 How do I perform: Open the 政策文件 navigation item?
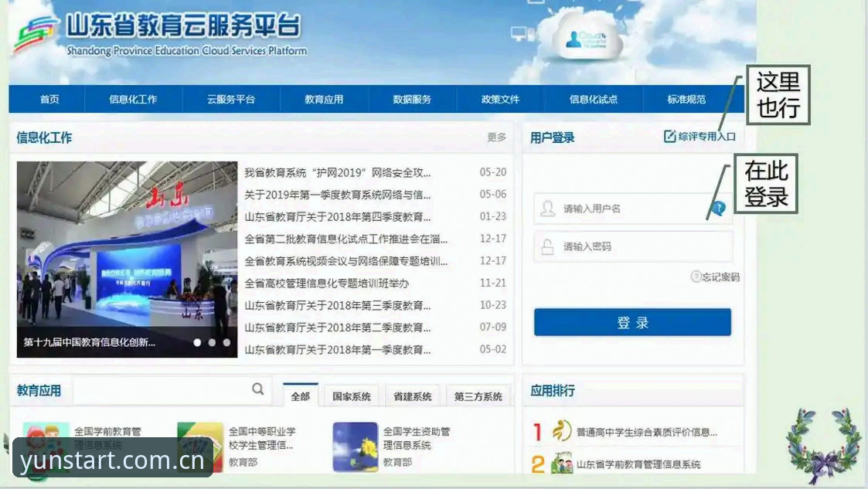[500, 100]
